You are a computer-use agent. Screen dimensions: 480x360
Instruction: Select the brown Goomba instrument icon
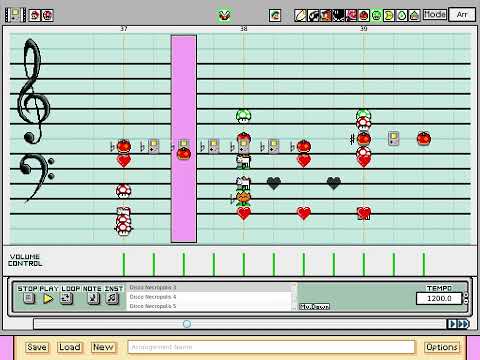pyautogui.click(x=325, y=15)
